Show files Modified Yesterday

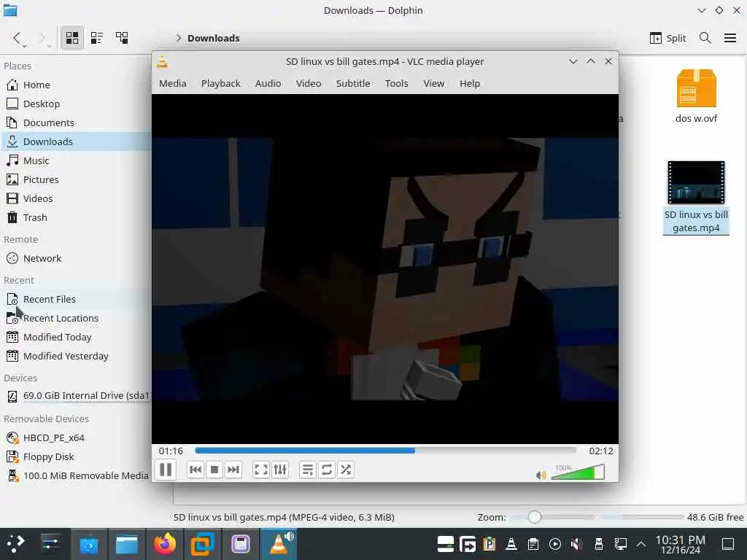tap(76, 356)
